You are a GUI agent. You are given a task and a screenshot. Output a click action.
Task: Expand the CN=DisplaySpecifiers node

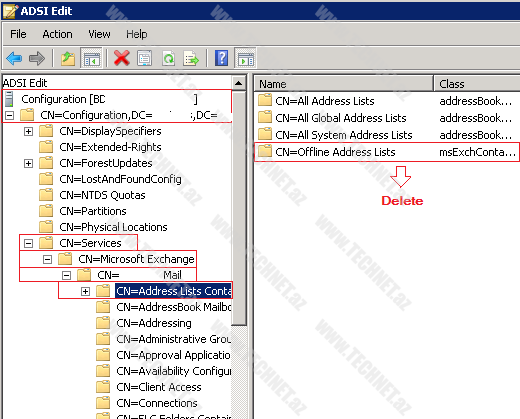[29, 131]
